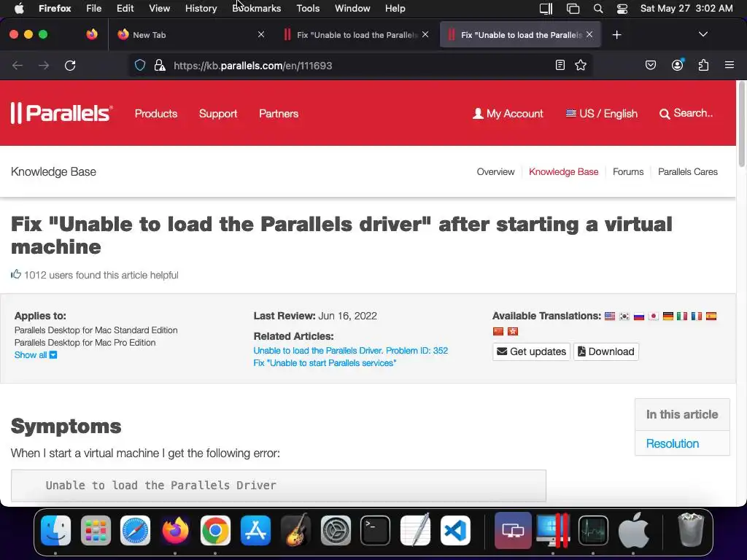Select the Italian flag translation
The height and width of the screenshot is (560, 747).
pos(682,316)
